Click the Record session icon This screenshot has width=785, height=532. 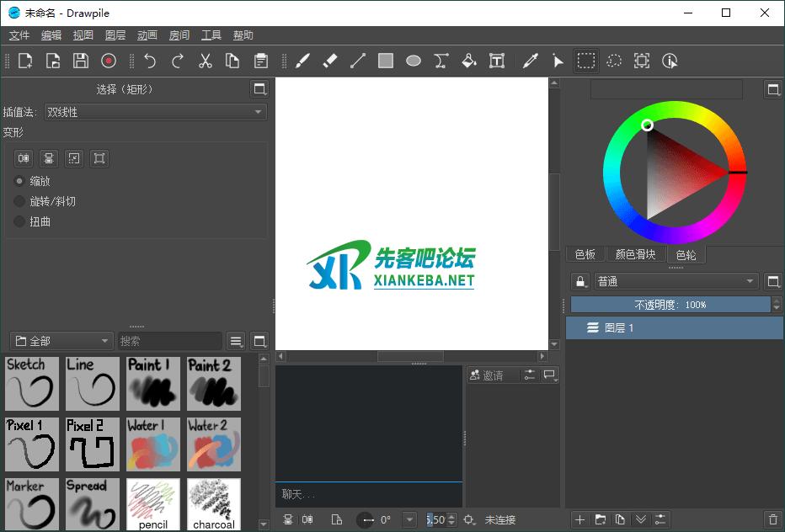(109, 60)
